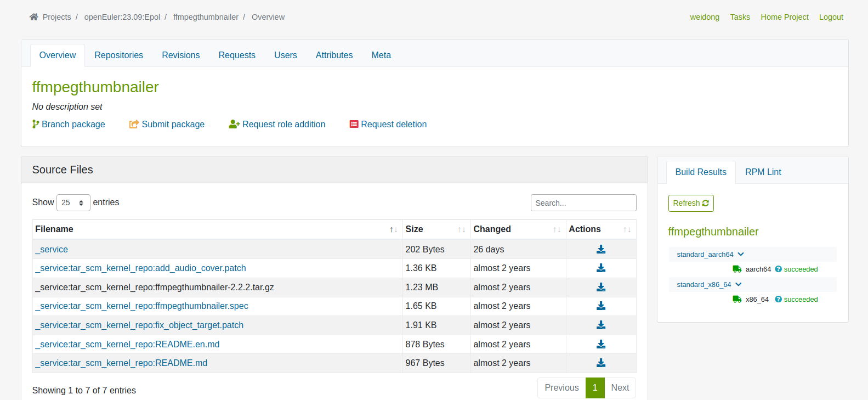Screen dimensions: 868x400
Task: Open ffmpegthumbnailer breadcrumb link
Action: click(206, 17)
